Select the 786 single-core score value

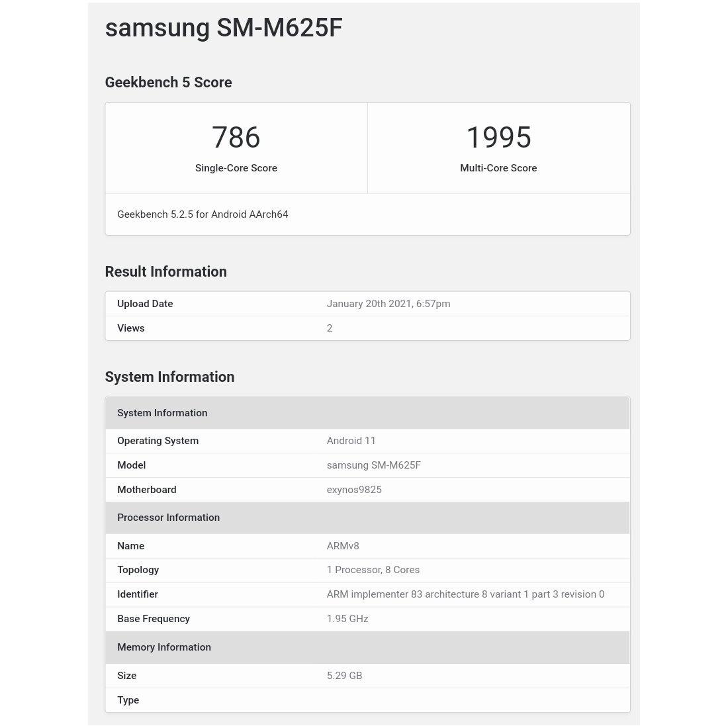pos(236,138)
